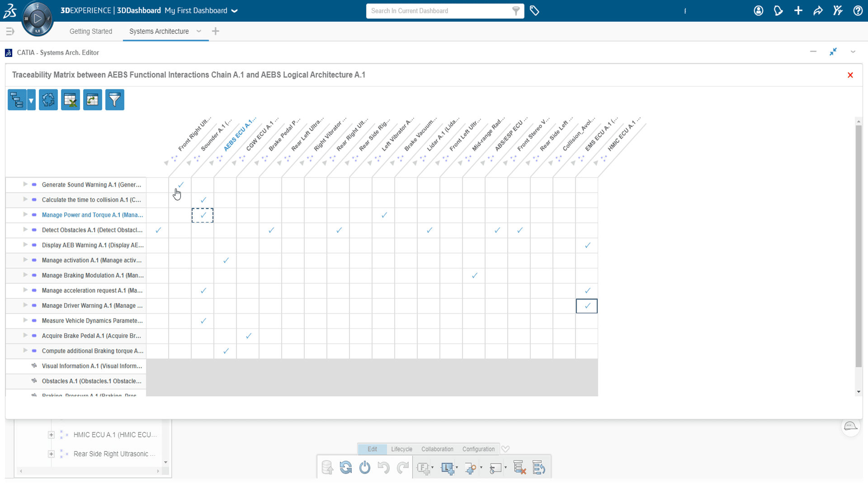
Task: Expand the Detect Obstacles A.1 row item
Action: [25, 230]
